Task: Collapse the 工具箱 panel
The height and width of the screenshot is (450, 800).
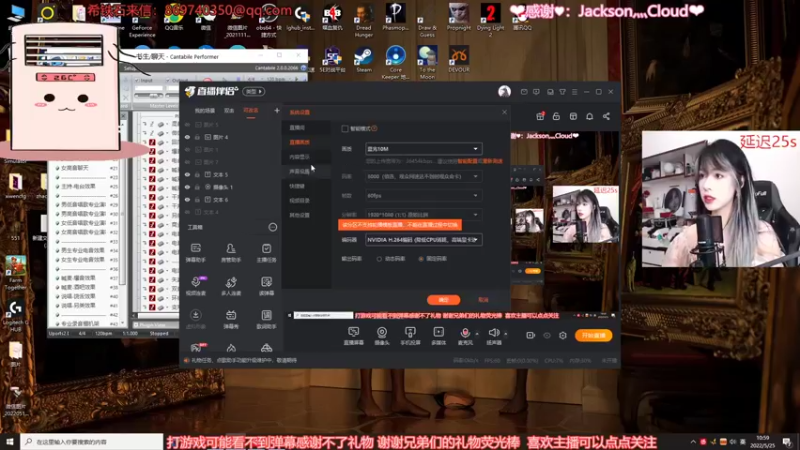Action: coord(272,227)
